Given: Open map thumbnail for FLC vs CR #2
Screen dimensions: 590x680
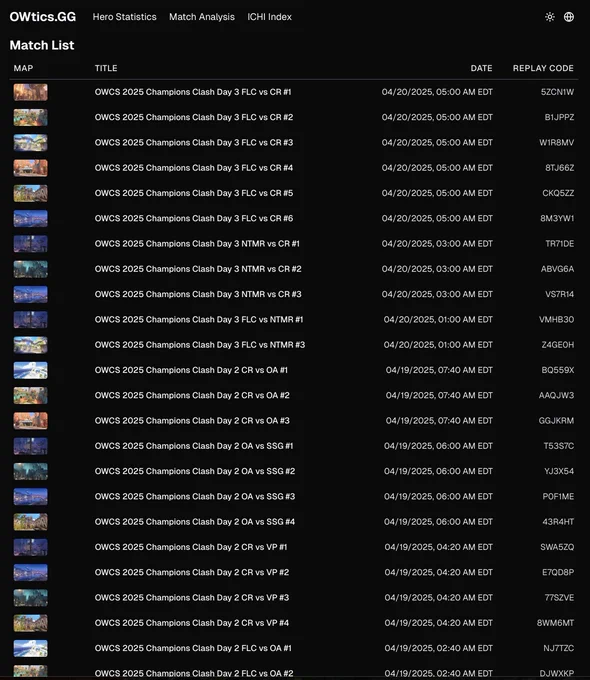Looking at the screenshot, I should [30, 117].
